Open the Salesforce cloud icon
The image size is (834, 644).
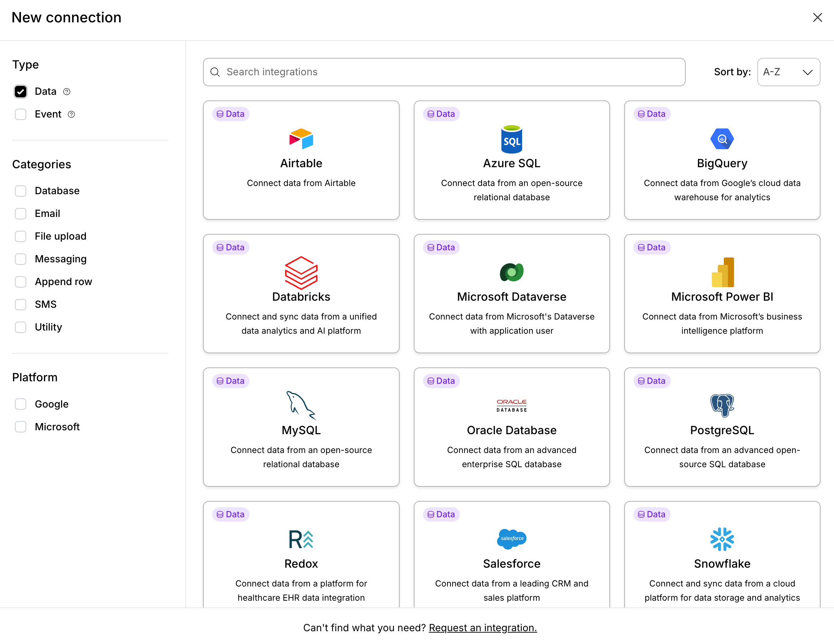click(x=511, y=539)
